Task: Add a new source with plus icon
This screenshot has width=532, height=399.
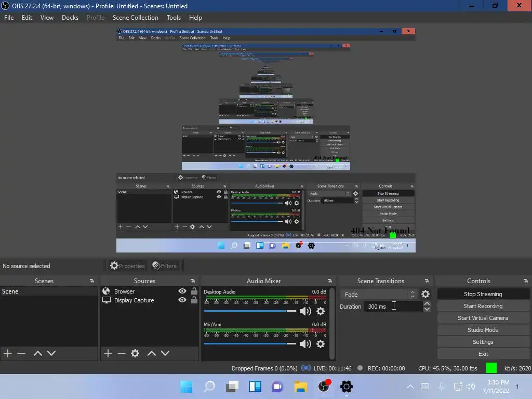Action: pyautogui.click(x=108, y=353)
